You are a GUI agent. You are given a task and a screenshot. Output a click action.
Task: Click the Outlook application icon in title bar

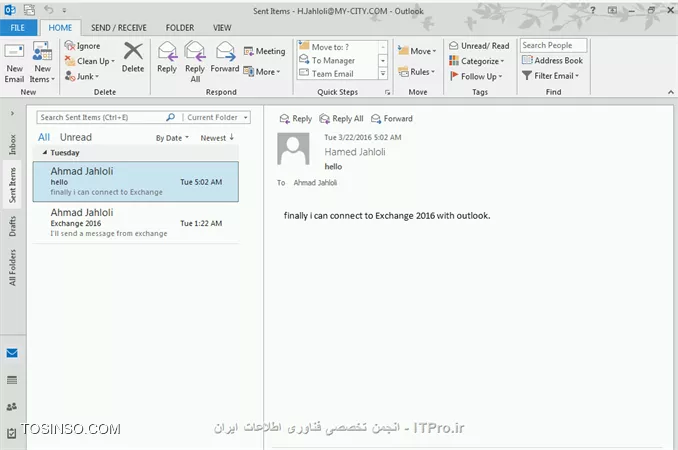10,10
